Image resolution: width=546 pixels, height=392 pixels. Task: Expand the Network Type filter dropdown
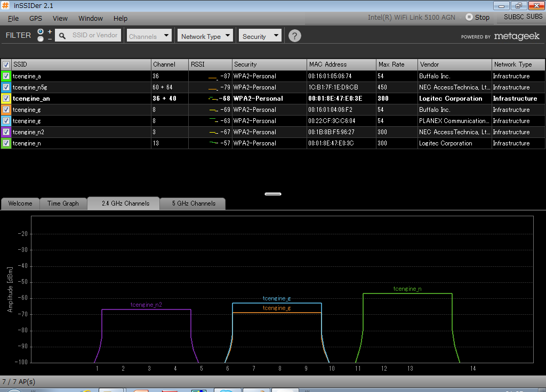(x=206, y=36)
